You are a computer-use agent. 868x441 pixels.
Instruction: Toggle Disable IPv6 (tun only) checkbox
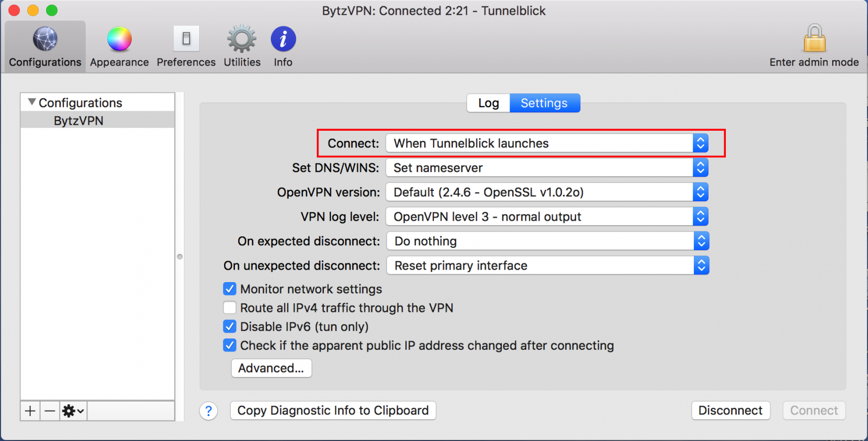tap(230, 327)
